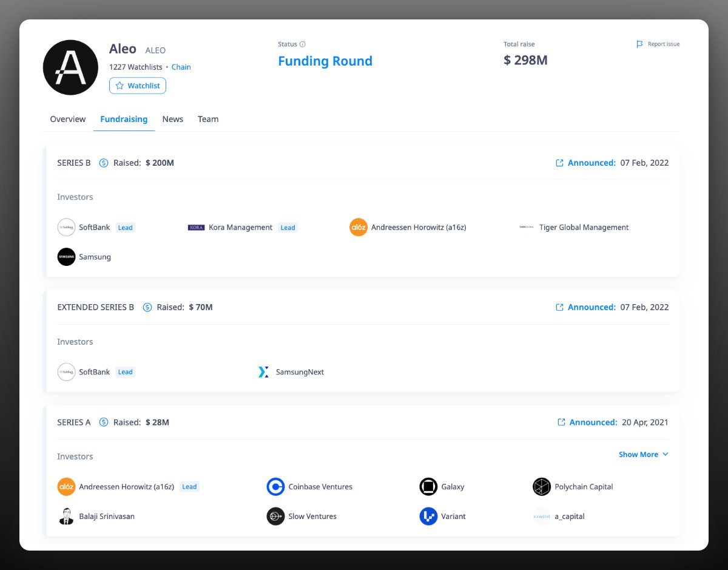Click the SamsungNext investor name
Image resolution: width=728 pixels, height=570 pixels.
(300, 372)
